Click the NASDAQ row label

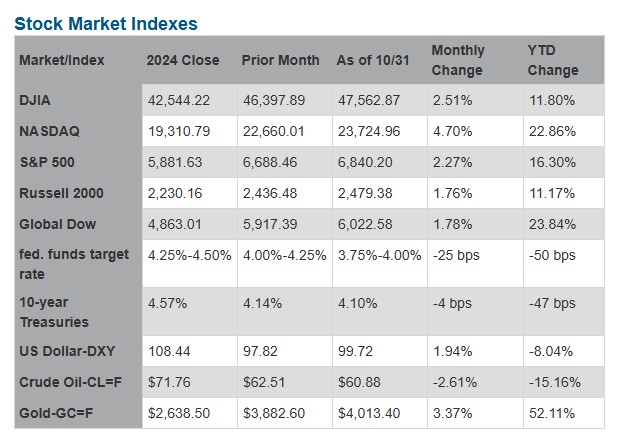(x=48, y=131)
